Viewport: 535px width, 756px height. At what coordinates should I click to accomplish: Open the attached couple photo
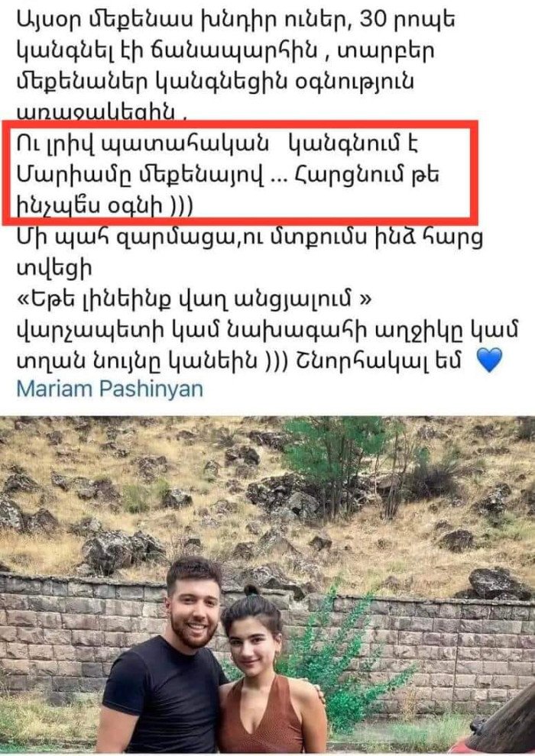click(x=267, y=585)
